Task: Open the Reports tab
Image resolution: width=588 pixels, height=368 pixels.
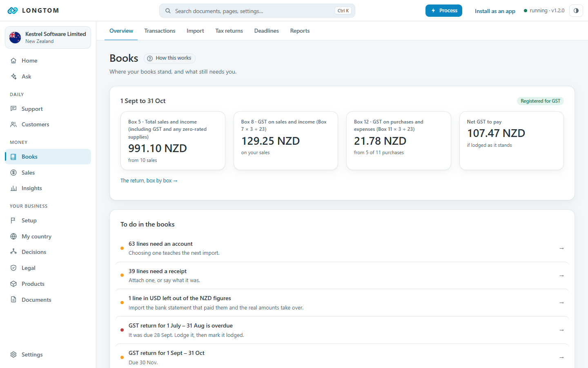Action: (300, 31)
